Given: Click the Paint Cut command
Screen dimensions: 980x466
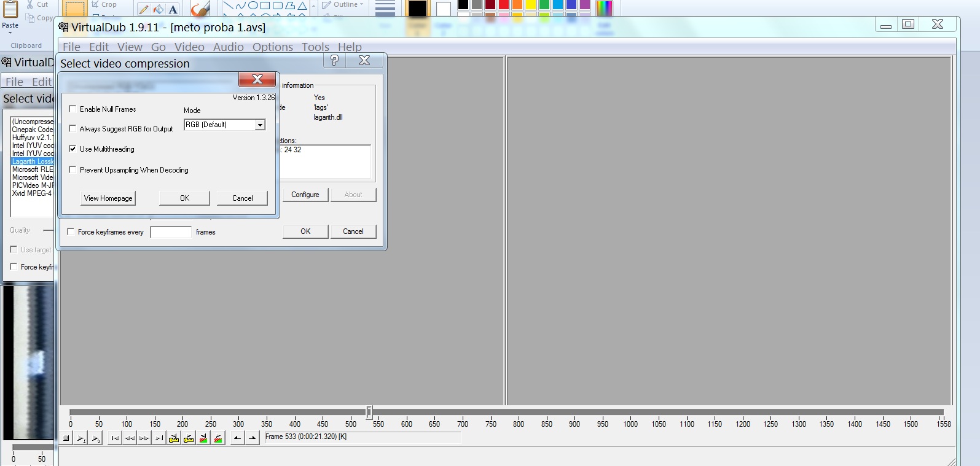Looking at the screenshot, I should click(x=37, y=4).
